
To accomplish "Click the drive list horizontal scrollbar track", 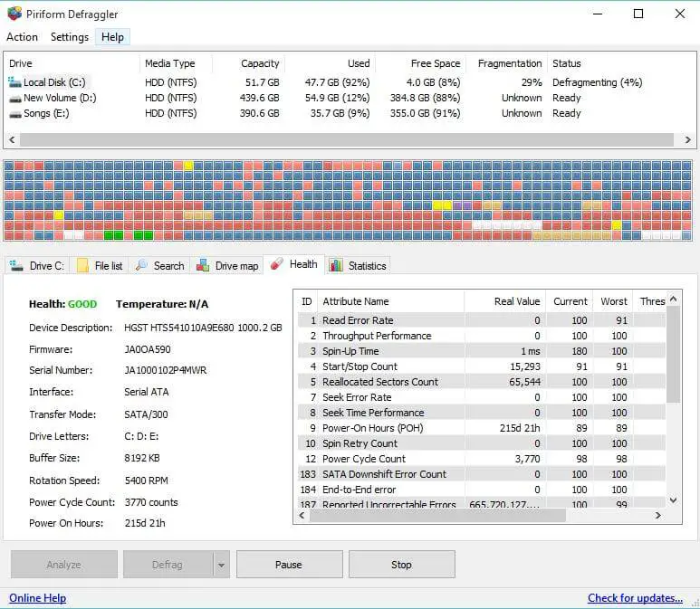I will click(347, 139).
